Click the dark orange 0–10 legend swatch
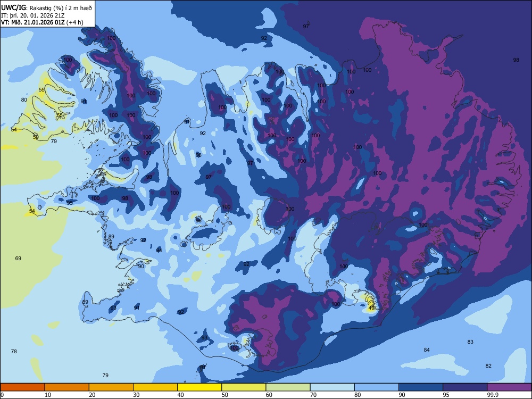The height and width of the screenshot is (399, 532). click(22, 387)
